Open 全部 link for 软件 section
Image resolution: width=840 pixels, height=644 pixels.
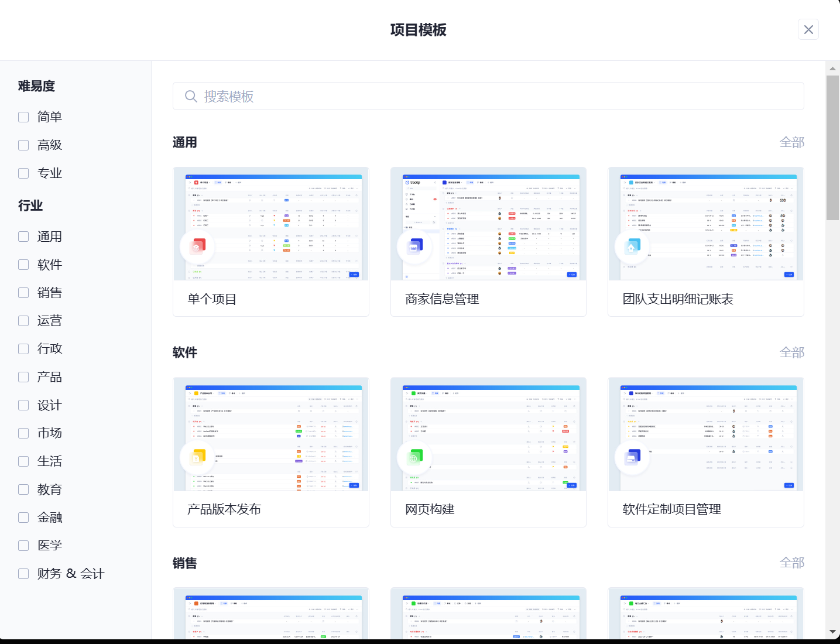click(x=791, y=352)
